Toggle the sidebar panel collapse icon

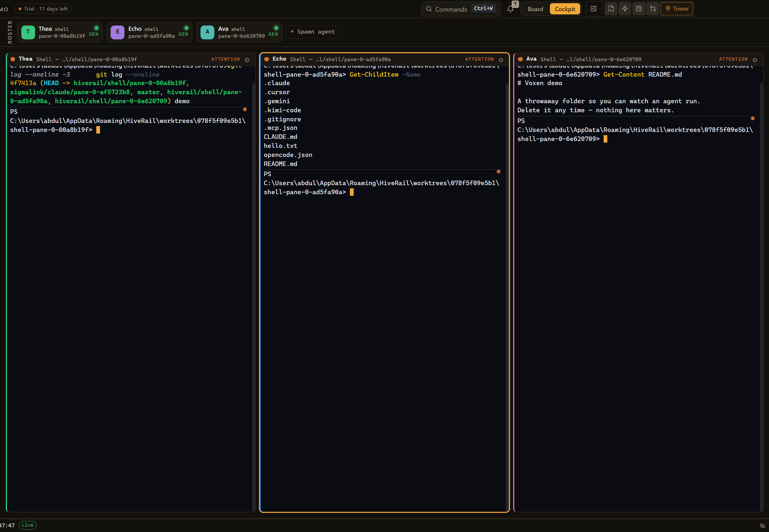(x=594, y=9)
